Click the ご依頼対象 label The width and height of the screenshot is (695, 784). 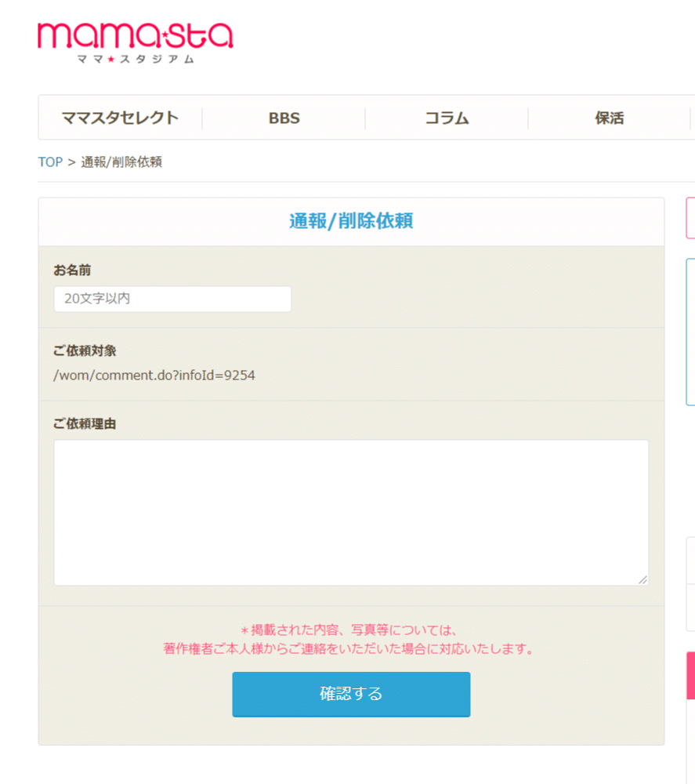tap(85, 351)
